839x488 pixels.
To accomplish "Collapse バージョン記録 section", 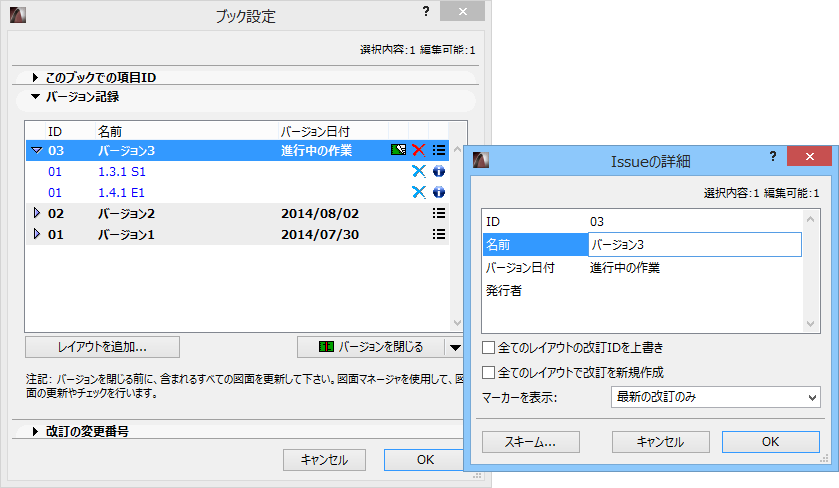I will (x=35, y=97).
